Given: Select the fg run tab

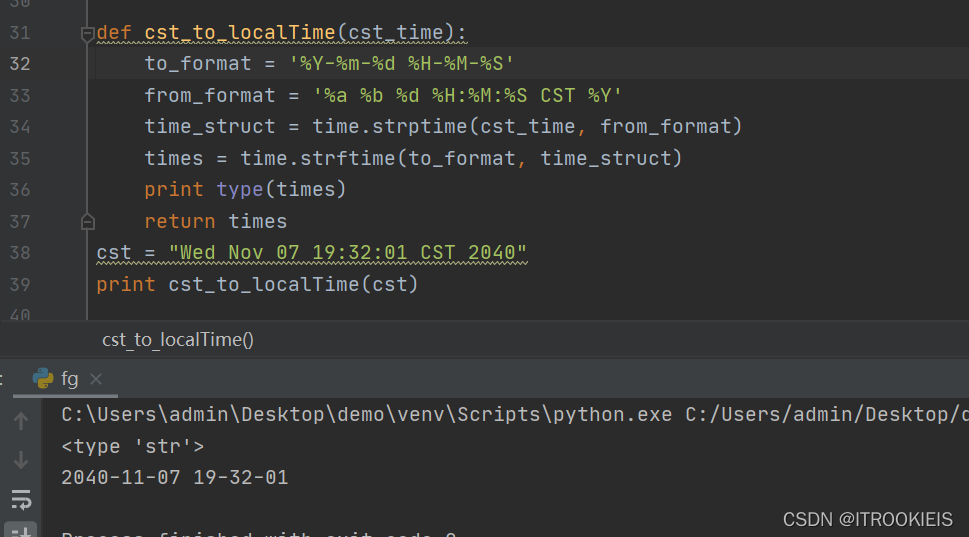Looking at the screenshot, I should click(x=65, y=379).
